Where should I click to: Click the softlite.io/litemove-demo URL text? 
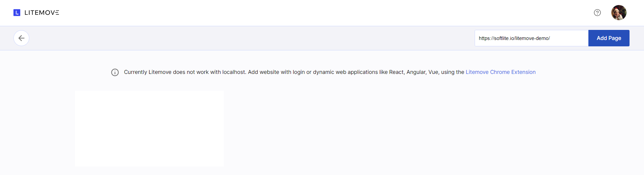(514, 38)
